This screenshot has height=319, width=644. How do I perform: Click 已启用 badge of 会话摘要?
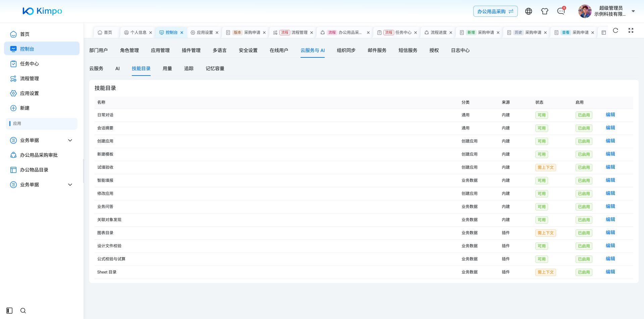(584, 128)
